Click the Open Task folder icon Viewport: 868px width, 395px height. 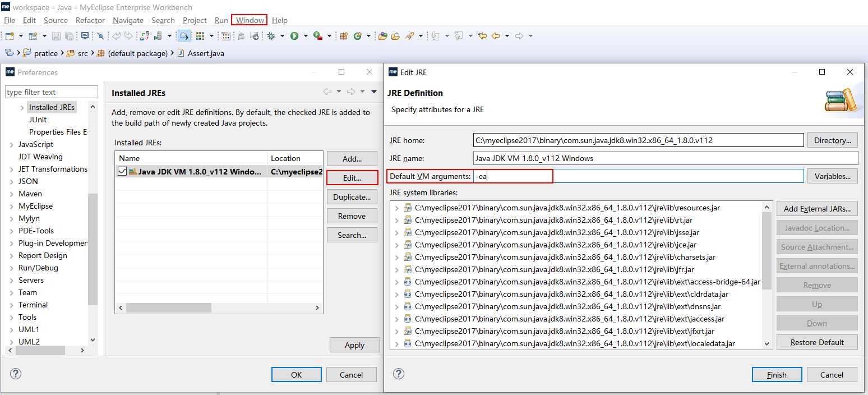click(396, 36)
